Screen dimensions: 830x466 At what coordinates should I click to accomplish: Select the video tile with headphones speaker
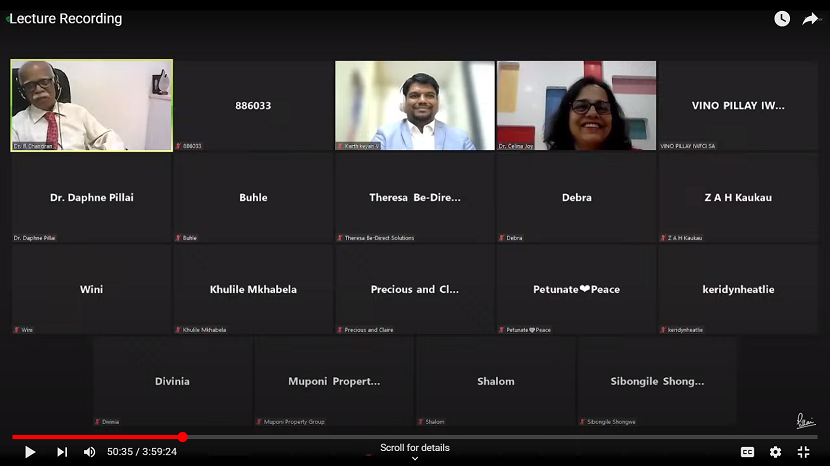point(415,105)
